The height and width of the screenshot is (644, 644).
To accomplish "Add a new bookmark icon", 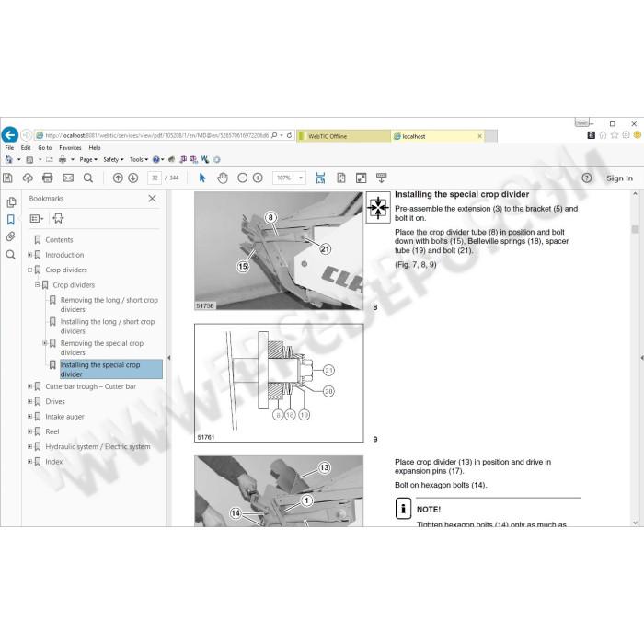I will pyautogui.click(x=58, y=219).
